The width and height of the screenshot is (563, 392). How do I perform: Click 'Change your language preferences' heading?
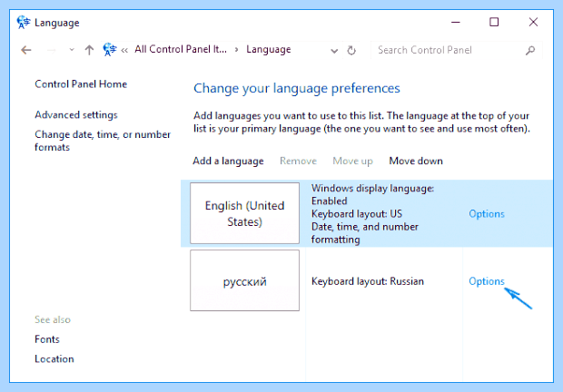coord(297,88)
